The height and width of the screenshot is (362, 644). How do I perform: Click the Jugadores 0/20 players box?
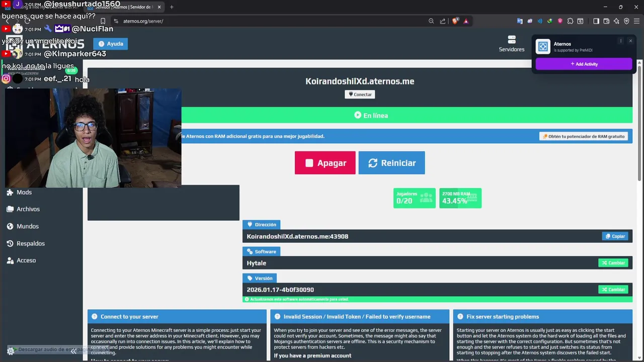pos(415,198)
